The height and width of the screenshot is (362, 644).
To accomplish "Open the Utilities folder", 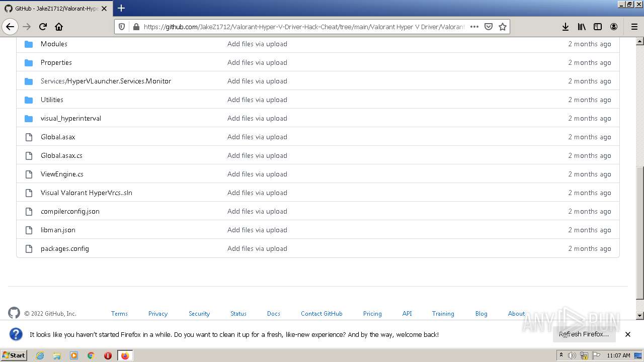I will 52,100.
